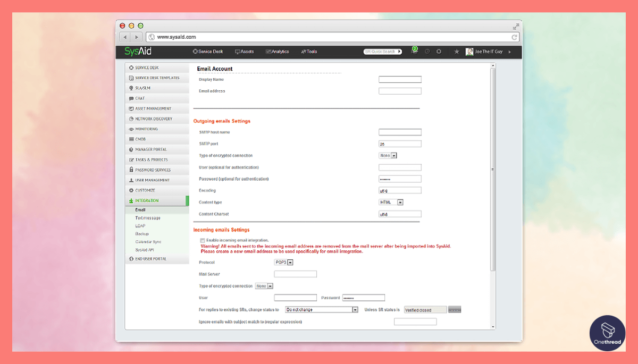Viewport: 638px width, 364px height.
Task: Click the notifications icon showing 2 alerts
Action: tap(414, 52)
